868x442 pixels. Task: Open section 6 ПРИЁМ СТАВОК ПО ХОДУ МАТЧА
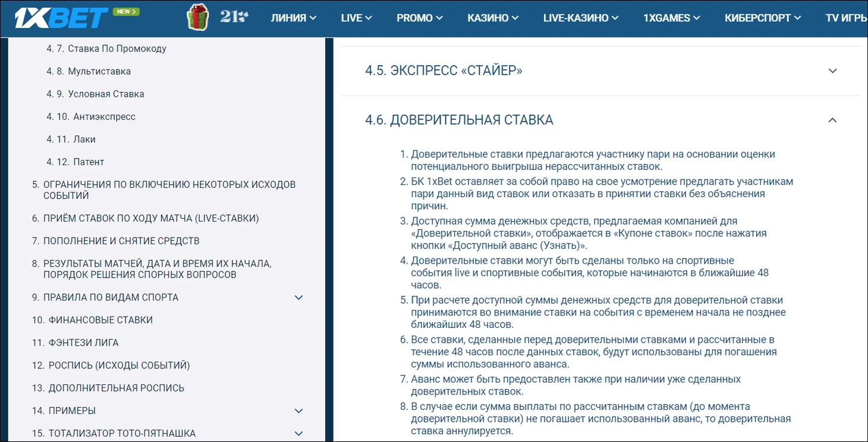click(145, 218)
